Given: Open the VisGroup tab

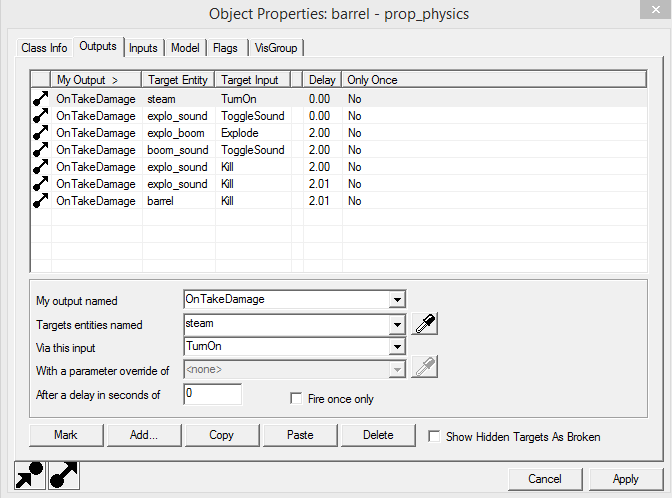Looking at the screenshot, I should click(x=276, y=48).
